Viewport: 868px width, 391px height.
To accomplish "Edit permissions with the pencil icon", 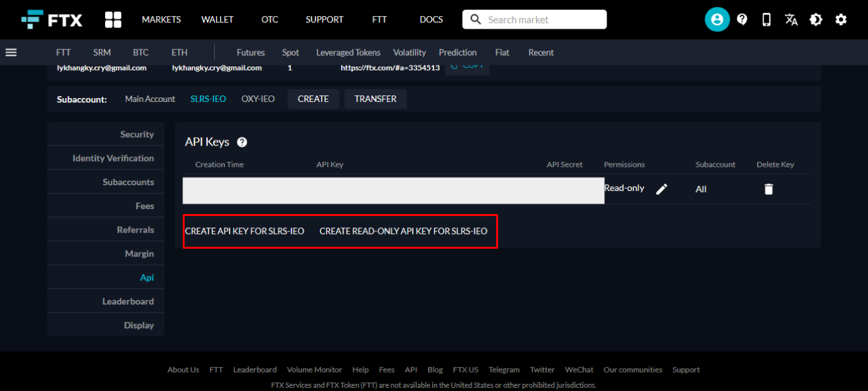I will click(662, 189).
